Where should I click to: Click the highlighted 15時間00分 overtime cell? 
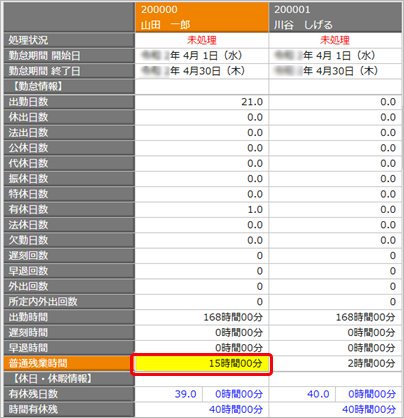(x=202, y=363)
